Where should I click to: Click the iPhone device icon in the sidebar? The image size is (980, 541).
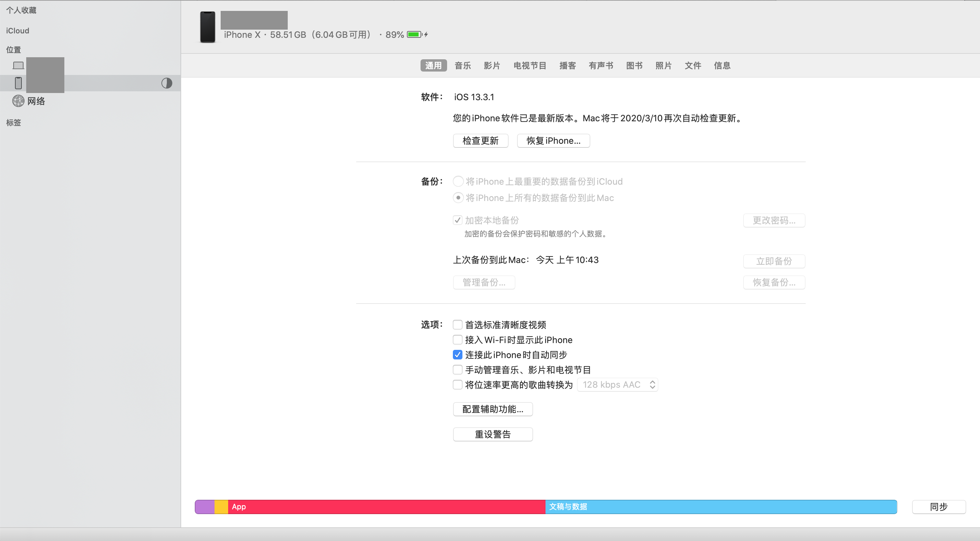(18, 83)
